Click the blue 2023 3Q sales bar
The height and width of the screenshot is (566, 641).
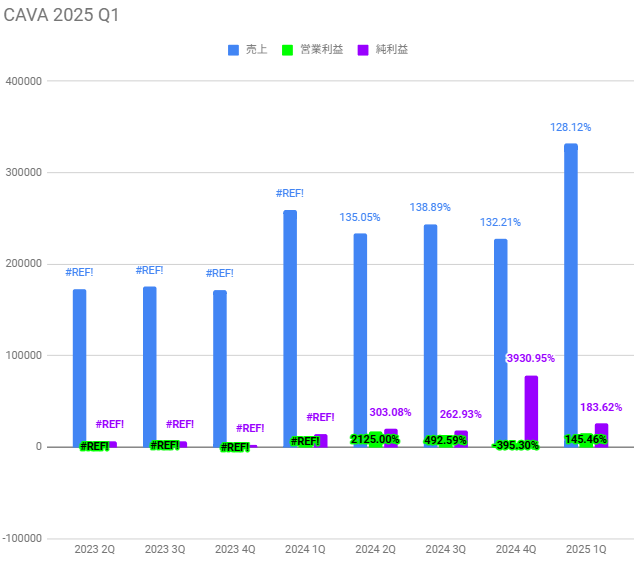point(150,367)
